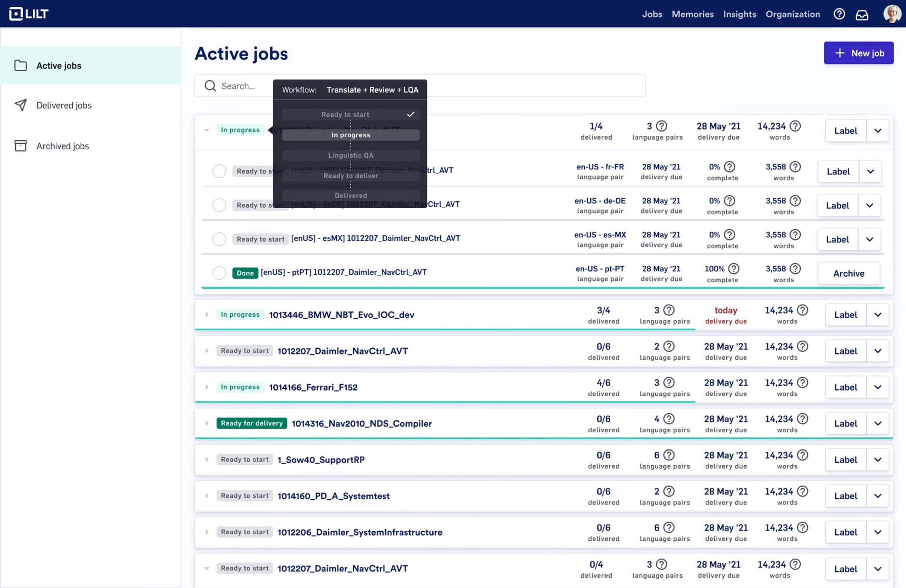Click help icon next to first job's 3 language pairs

click(x=662, y=126)
